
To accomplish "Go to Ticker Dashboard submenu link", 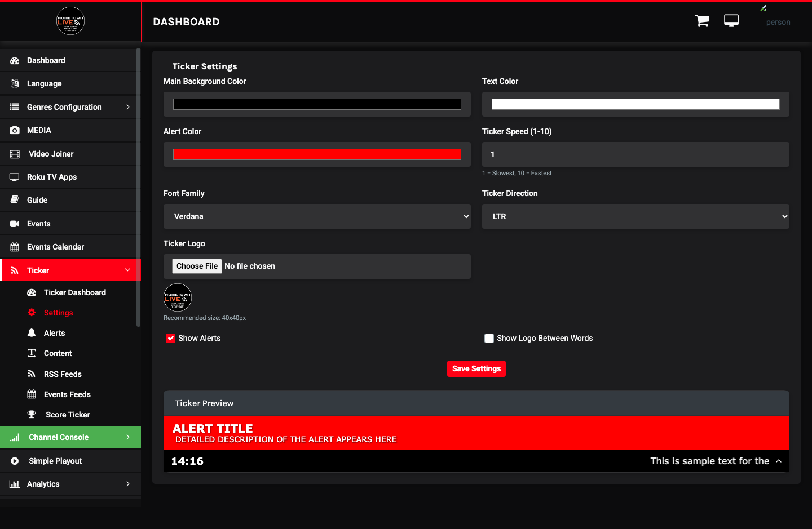I will point(75,292).
